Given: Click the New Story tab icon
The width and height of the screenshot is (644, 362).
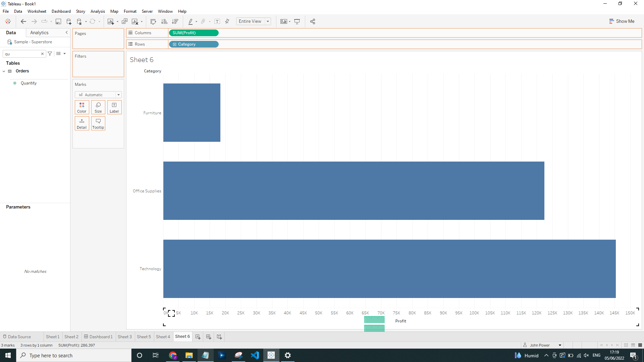Looking at the screenshot, I should pos(219,337).
